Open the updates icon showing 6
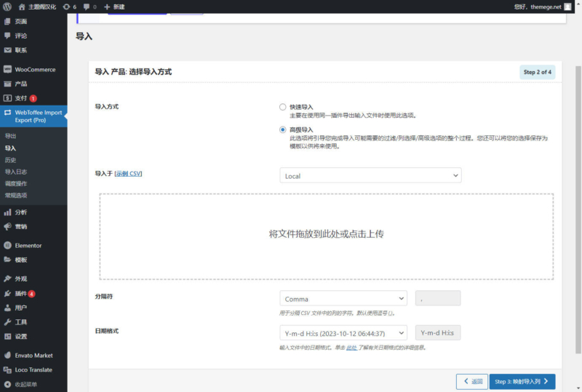582x392 pixels. click(66, 7)
